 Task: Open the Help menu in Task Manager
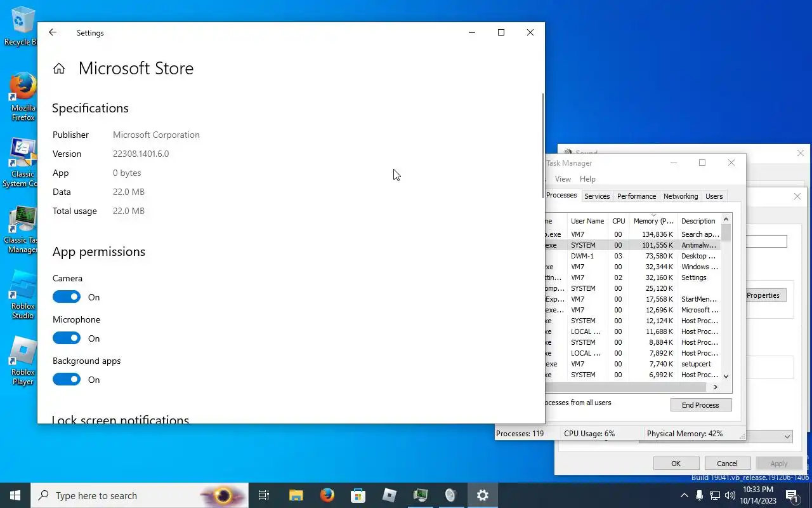tap(587, 179)
